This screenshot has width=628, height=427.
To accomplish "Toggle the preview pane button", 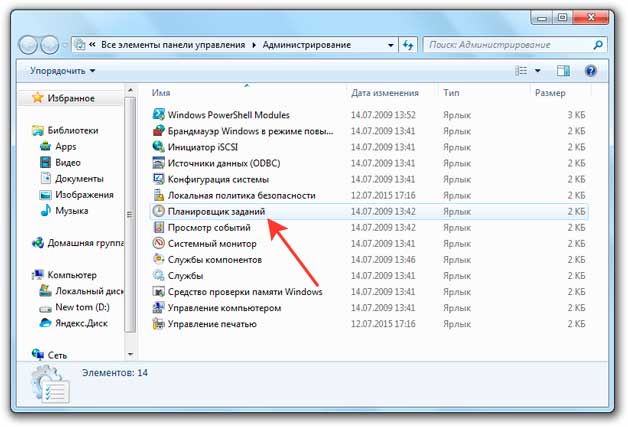I will click(x=563, y=71).
